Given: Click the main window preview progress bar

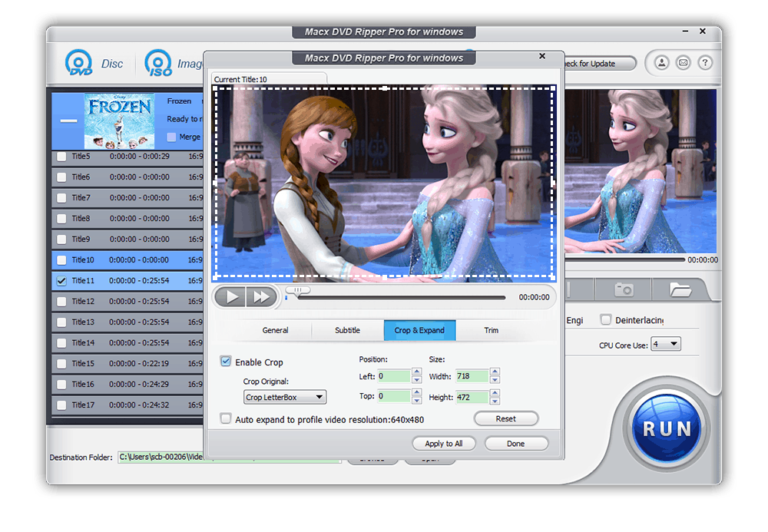Looking at the screenshot, I should tap(625, 260).
